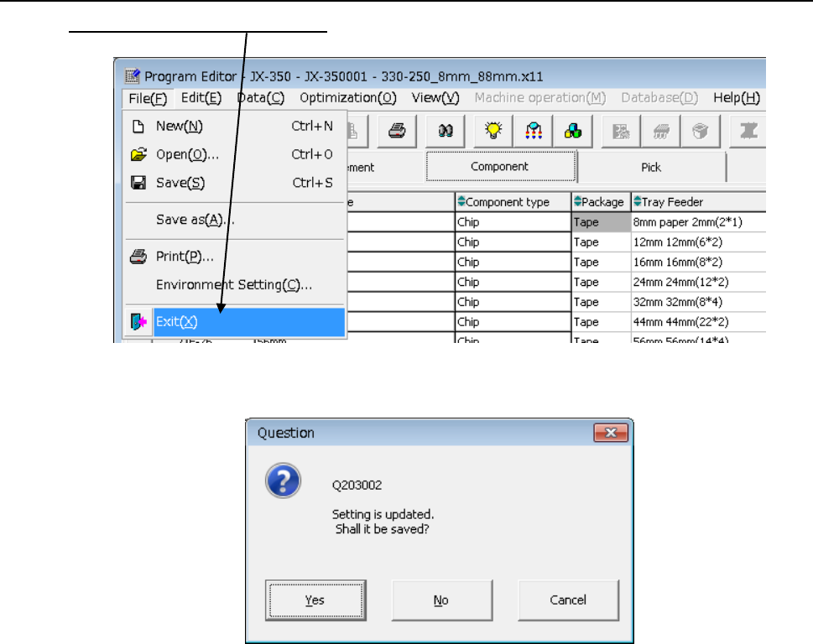Image resolution: width=813 pixels, height=644 pixels.
Task: Select Tape cell in the 24mm row
Action: [x=601, y=282]
